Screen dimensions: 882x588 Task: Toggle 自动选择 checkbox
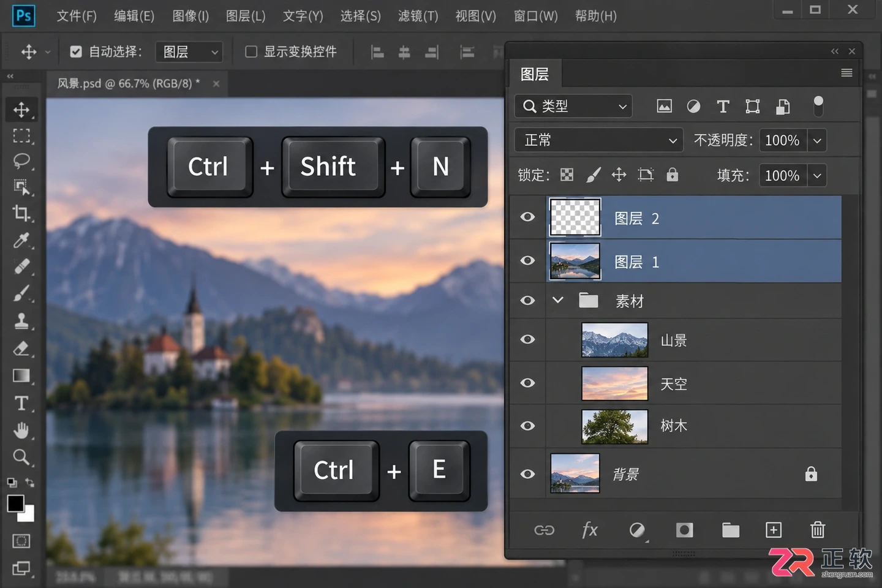point(76,52)
